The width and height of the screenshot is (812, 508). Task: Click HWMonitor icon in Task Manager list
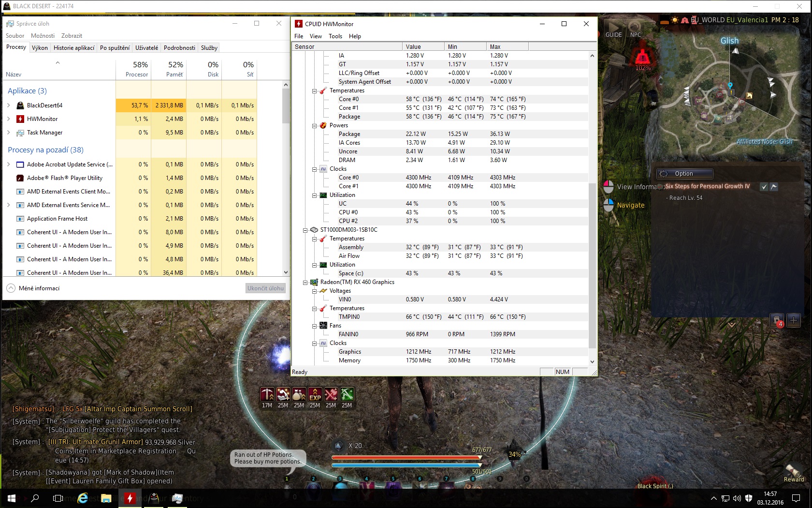pyautogui.click(x=20, y=119)
